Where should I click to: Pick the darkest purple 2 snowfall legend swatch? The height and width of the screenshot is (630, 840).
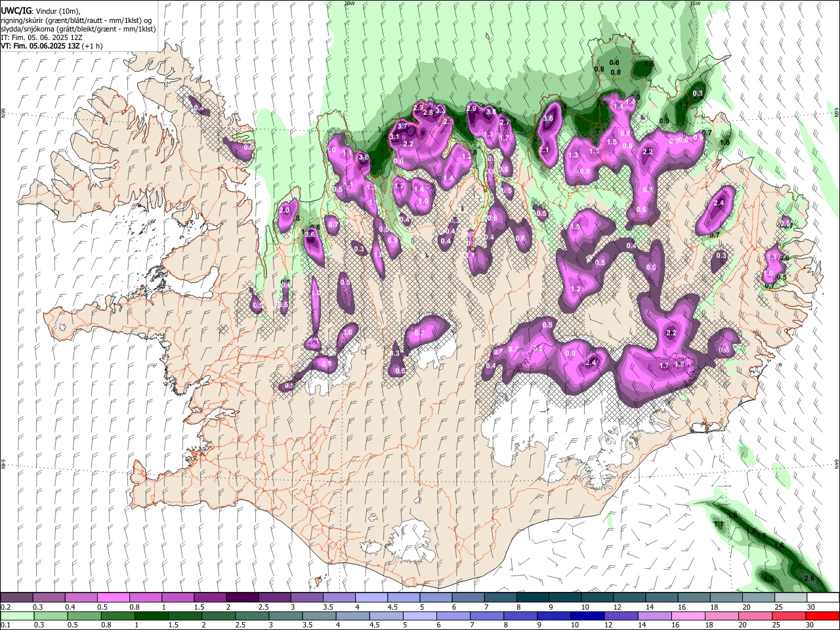(242, 597)
